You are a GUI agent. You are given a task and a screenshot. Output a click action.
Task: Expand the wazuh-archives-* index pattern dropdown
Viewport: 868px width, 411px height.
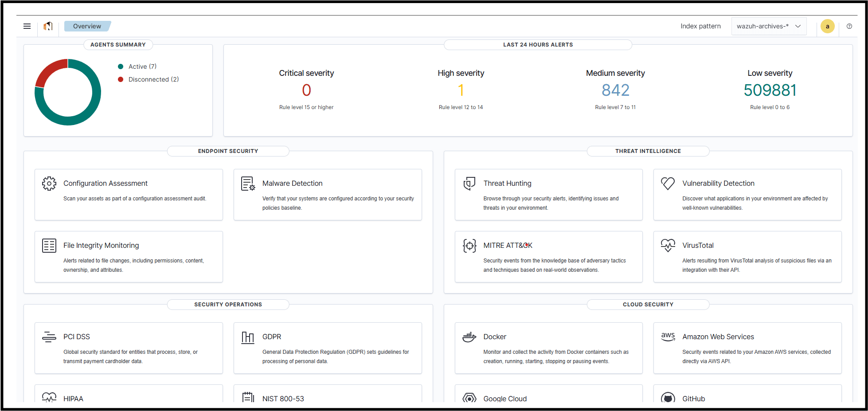point(768,26)
